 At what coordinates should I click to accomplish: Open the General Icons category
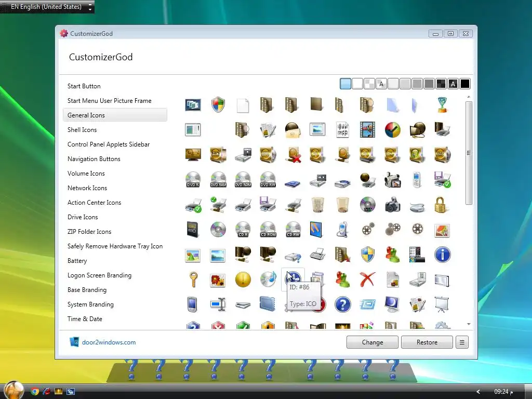(x=115, y=115)
